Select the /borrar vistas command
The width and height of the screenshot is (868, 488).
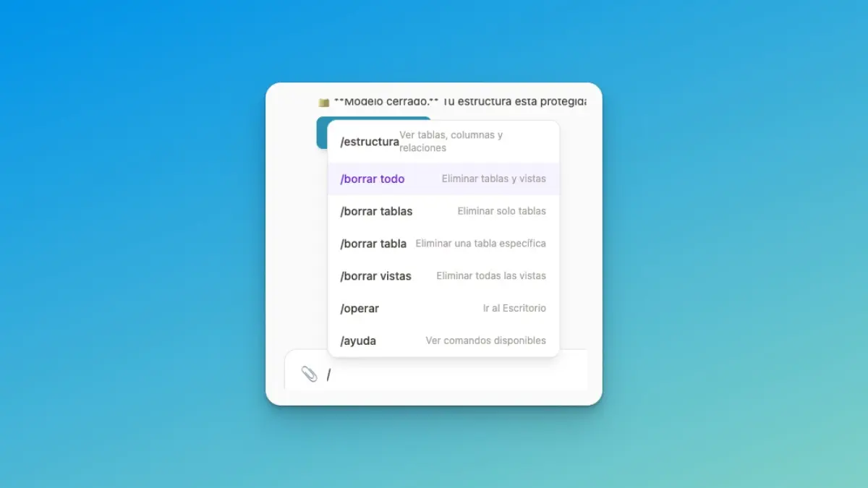pyautogui.click(x=443, y=276)
